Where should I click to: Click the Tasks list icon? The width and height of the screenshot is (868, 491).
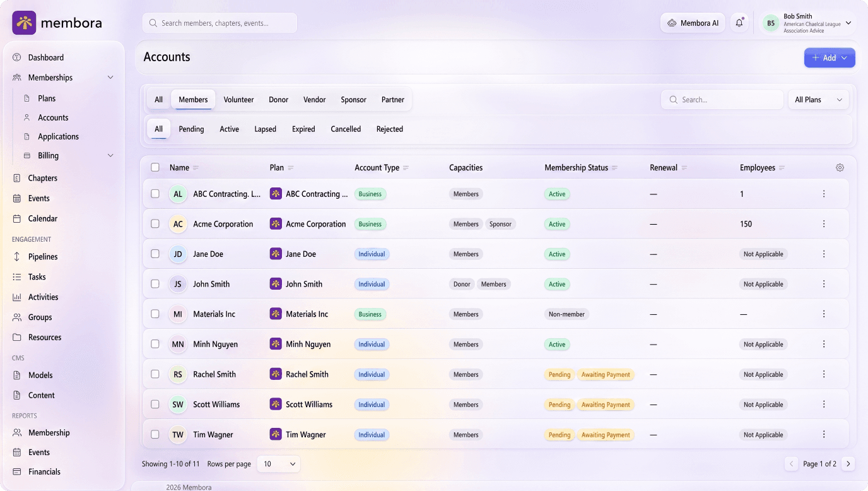[x=17, y=277]
